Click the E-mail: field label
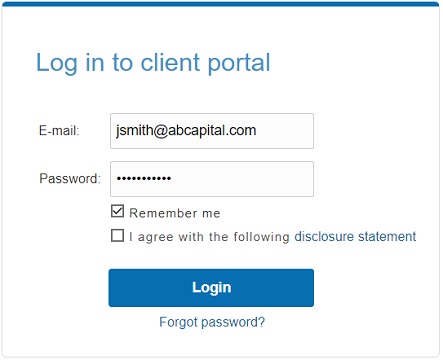Image resolution: width=443 pixels, height=364 pixels. click(x=59, y=130)
